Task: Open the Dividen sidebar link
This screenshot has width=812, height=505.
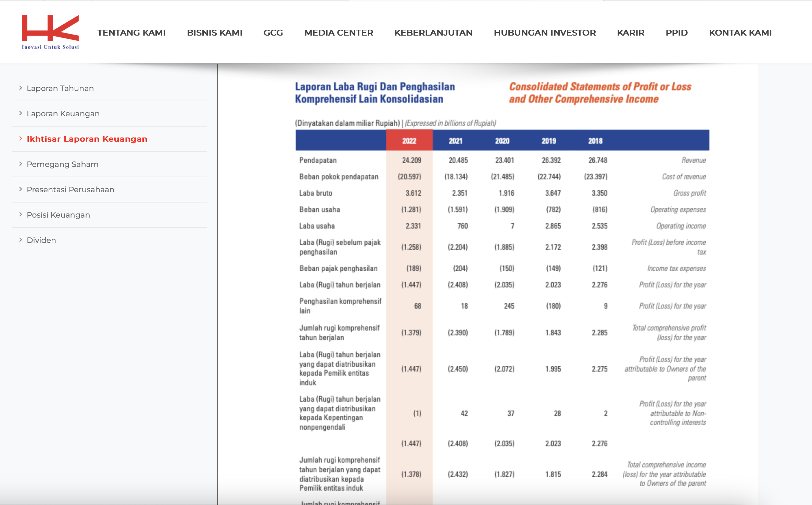Action: coord(41,240)
